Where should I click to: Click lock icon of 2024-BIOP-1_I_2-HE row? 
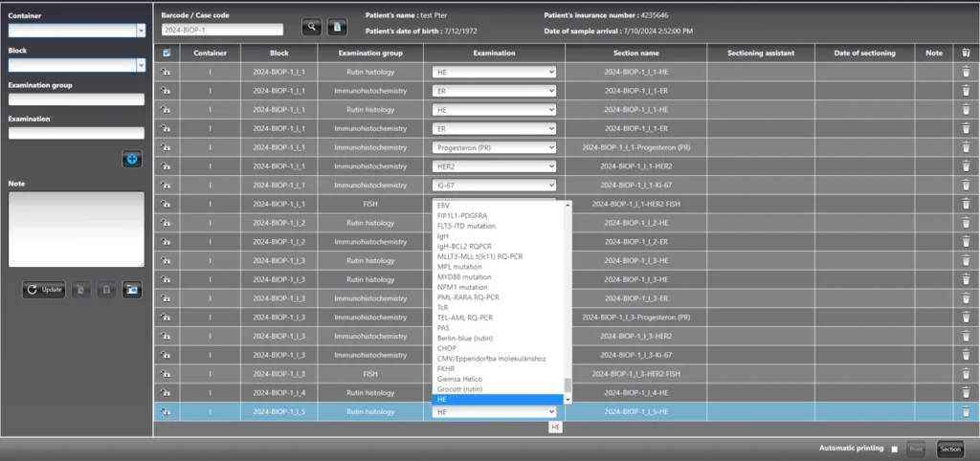pyautogui.click(x=166, y=223)
